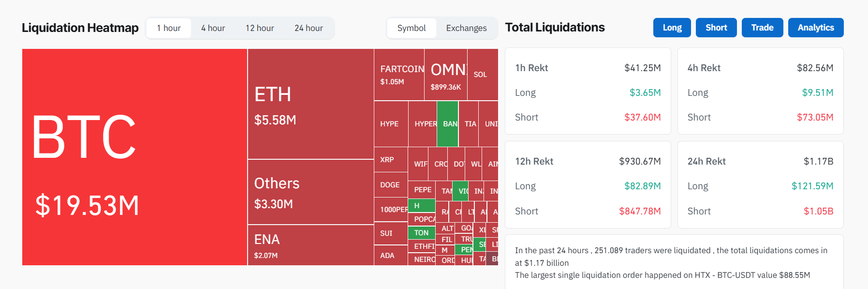
Task: Switch to the 4 hour timeframe
Action: click(213, 28)
